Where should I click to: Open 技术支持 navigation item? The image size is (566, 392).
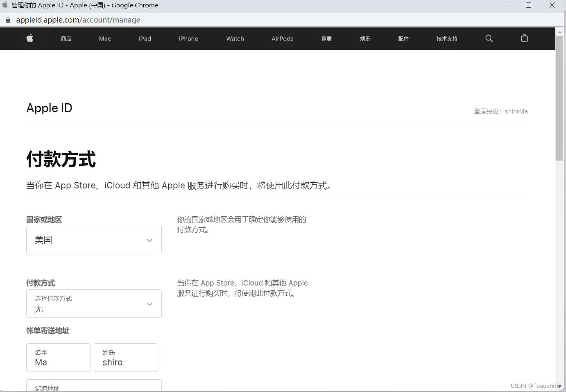[447, 39]
